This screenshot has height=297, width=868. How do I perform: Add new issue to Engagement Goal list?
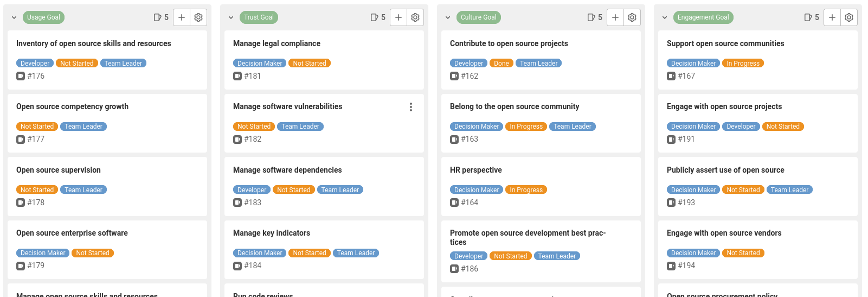pyautogui.click(x=832, y=17)
